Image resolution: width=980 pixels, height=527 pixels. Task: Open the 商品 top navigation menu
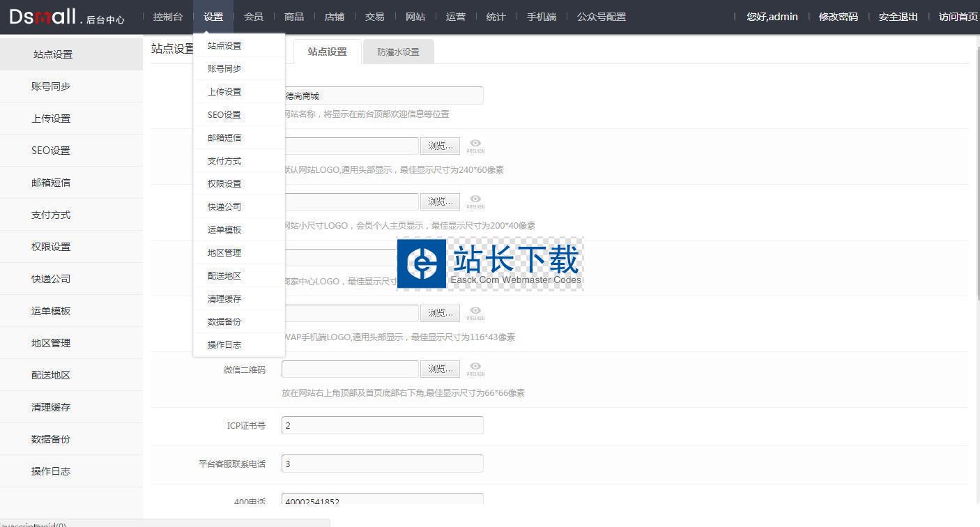tap(294, 17)
